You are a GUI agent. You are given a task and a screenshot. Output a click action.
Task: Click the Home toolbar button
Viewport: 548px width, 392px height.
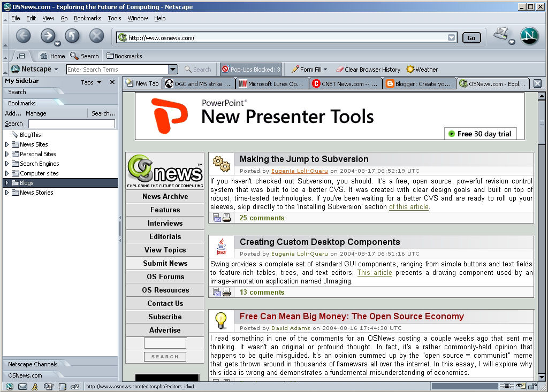[x=52, y=56]
